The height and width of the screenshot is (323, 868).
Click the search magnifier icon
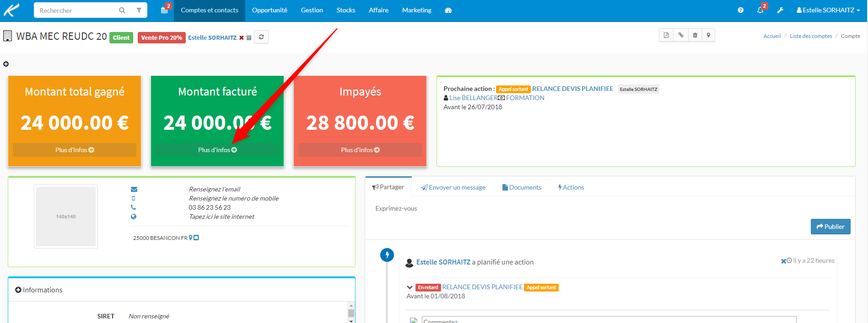point(122,10)
